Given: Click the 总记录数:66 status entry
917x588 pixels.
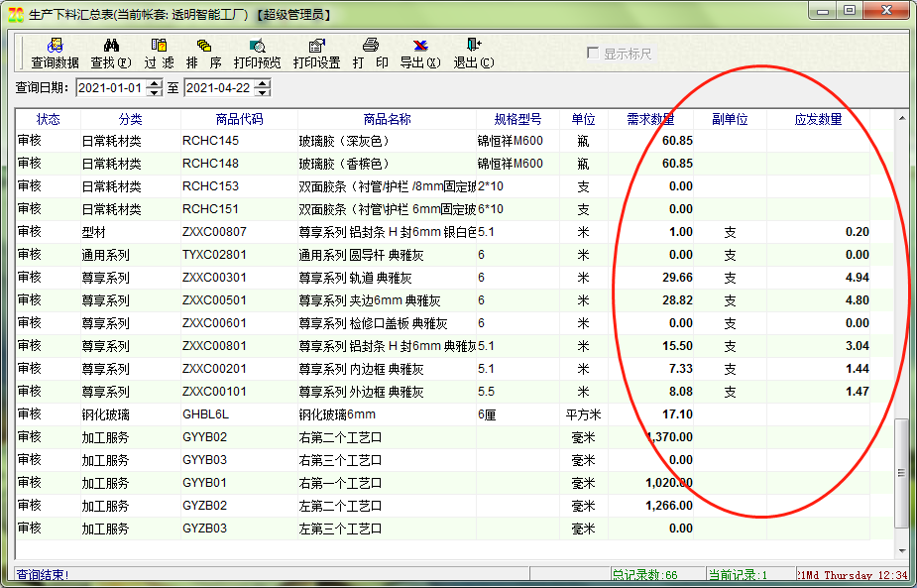Looking at the screenshot, I should 645,575.
